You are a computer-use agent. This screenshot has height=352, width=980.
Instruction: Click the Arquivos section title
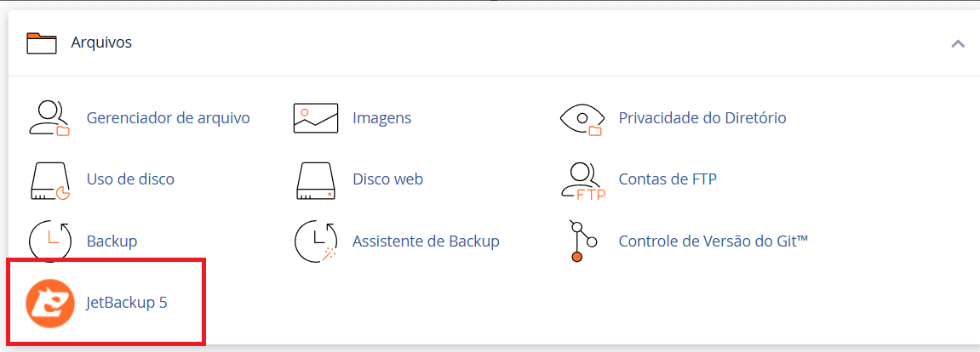pos(101,43)
